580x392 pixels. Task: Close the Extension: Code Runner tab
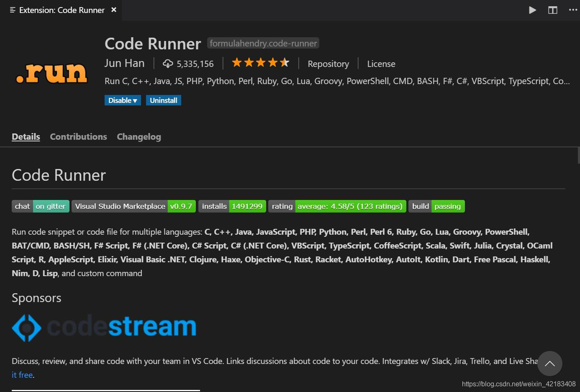click(x=114, y=10)
